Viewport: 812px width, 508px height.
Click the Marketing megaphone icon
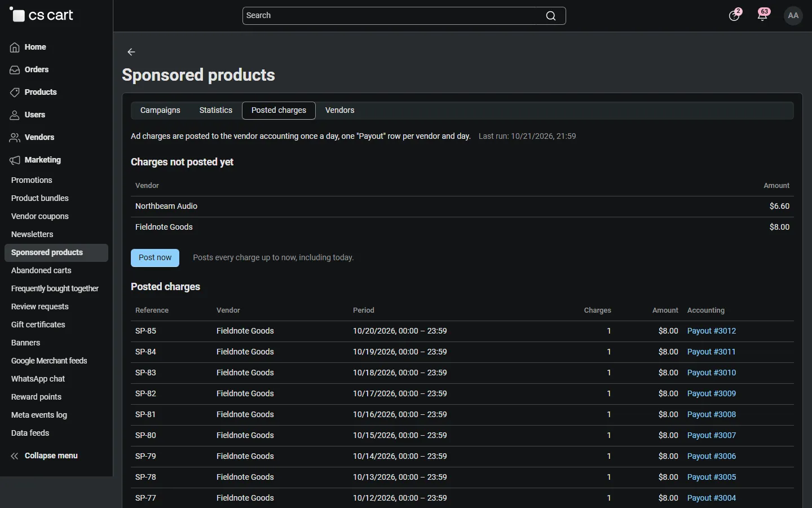click(15, 160)
